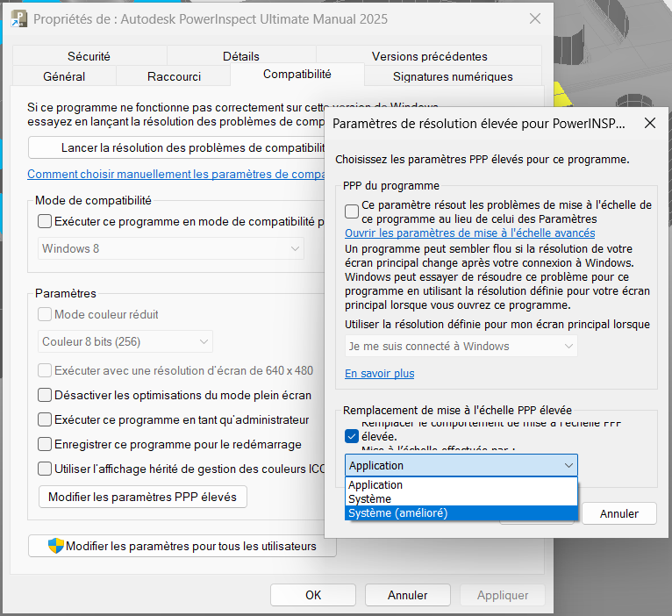Image resolution: width=672 pixels, height=616 pixels.
Task: Choose Système in the dropdown list
Action: pos(461,499)
